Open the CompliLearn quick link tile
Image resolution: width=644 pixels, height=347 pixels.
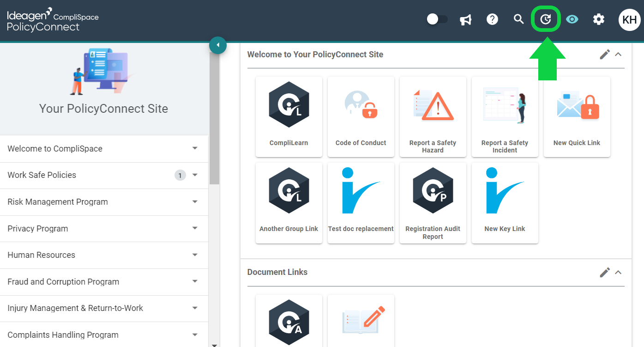tap(289, 117)
